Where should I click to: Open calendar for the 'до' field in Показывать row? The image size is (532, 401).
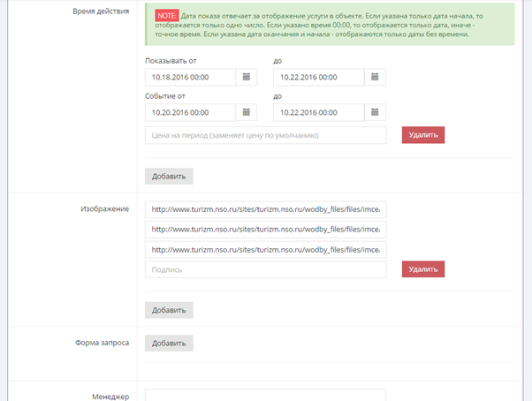(376, 78)
